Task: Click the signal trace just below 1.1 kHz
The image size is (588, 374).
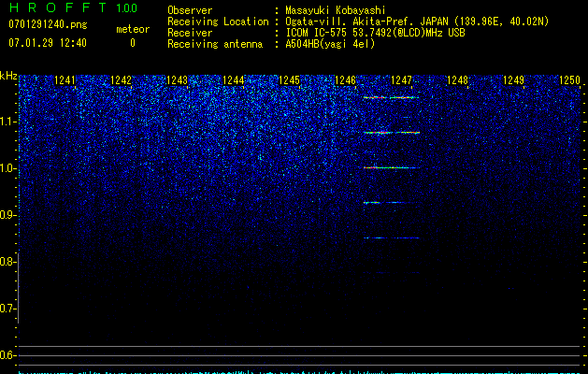Action: [392, 133]
